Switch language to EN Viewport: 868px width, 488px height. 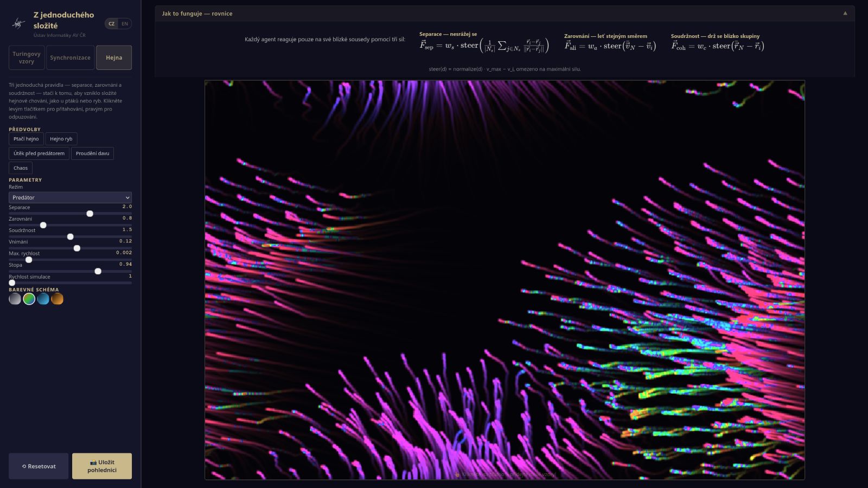click(x=125, y=24)
